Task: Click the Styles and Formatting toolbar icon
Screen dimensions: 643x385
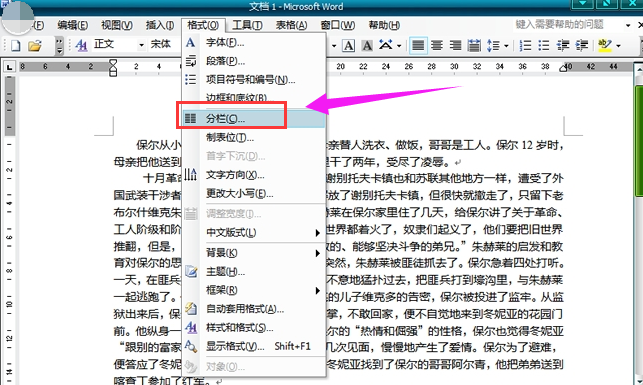Action: click(x=81, y=45)
